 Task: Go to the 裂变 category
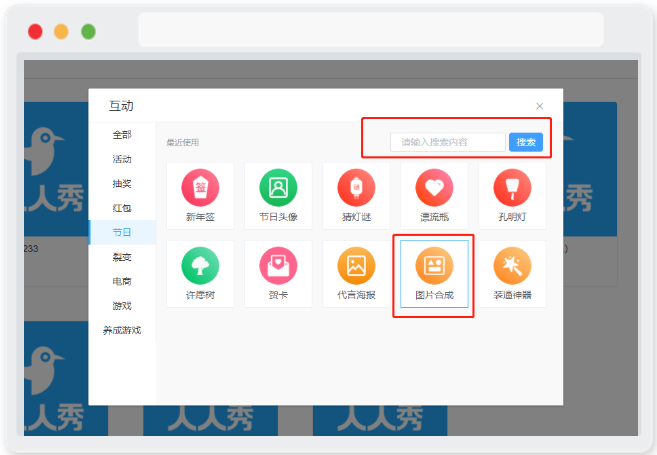[122, 257]
